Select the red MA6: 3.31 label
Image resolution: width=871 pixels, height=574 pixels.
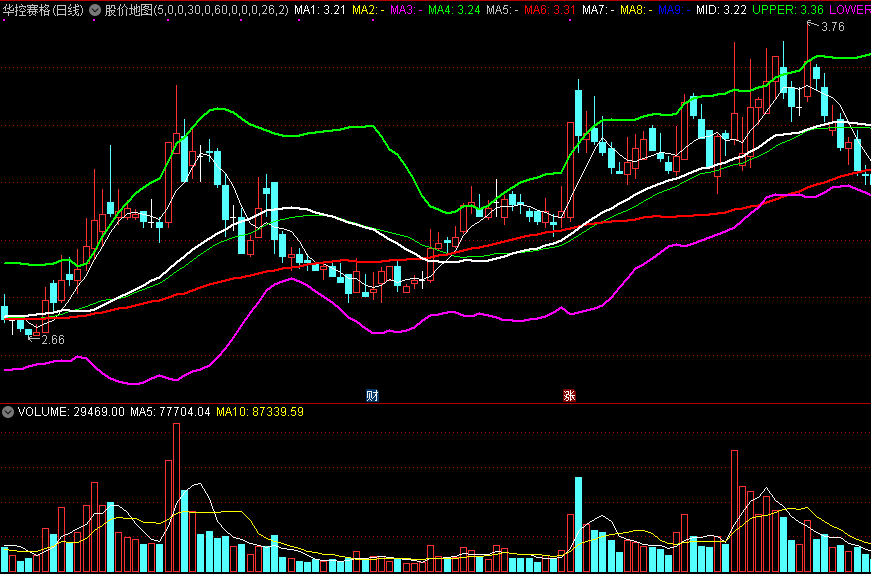pyautogui.click(x=550, y=10)
